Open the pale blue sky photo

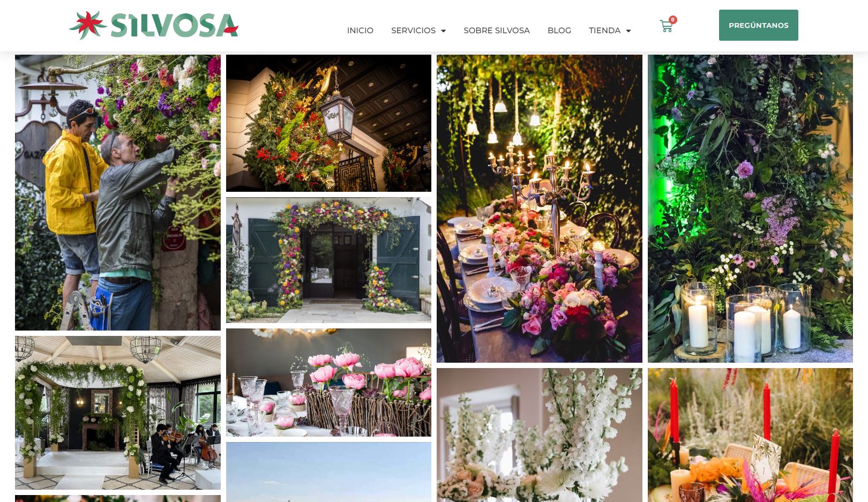pyautogui.click(x=328, y=472)
